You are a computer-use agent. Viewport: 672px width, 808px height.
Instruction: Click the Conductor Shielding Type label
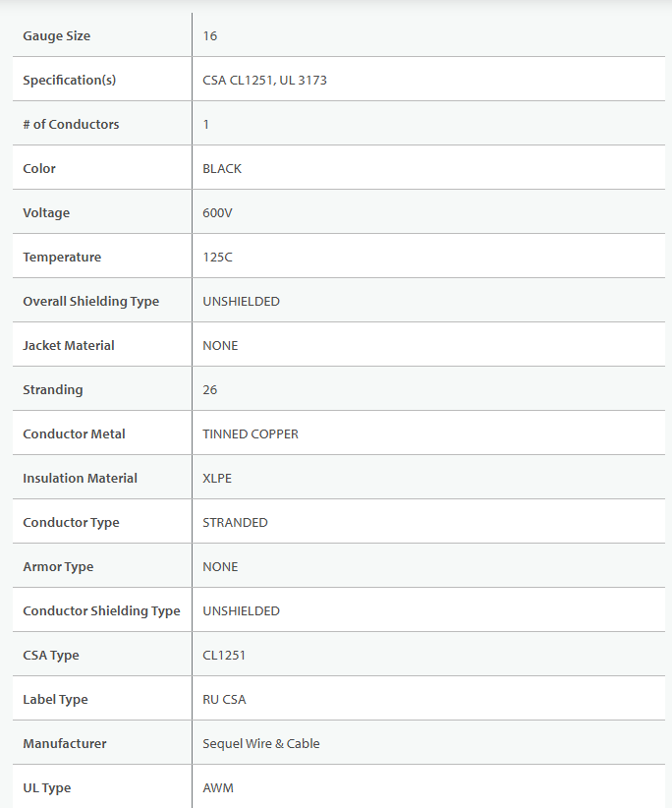click(x=101, y=611)
